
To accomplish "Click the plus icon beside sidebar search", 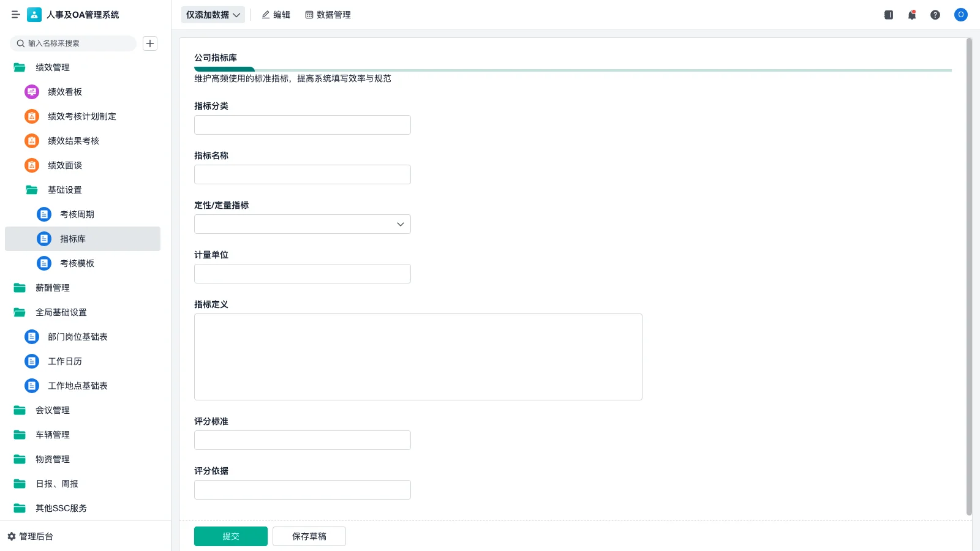I will (150, 43).
